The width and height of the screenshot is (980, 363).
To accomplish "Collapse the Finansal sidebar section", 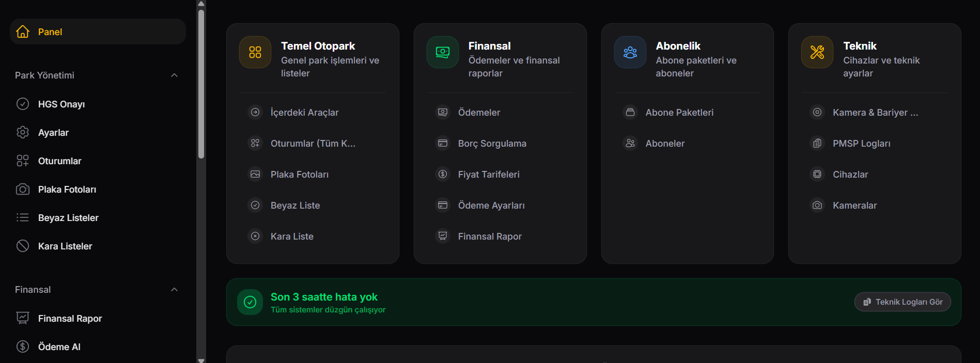I will coord(174,290).
